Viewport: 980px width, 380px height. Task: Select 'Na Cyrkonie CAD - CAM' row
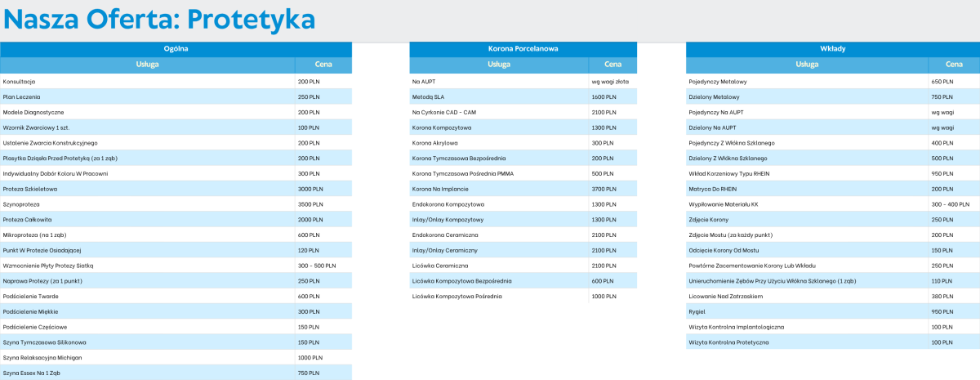443,112
